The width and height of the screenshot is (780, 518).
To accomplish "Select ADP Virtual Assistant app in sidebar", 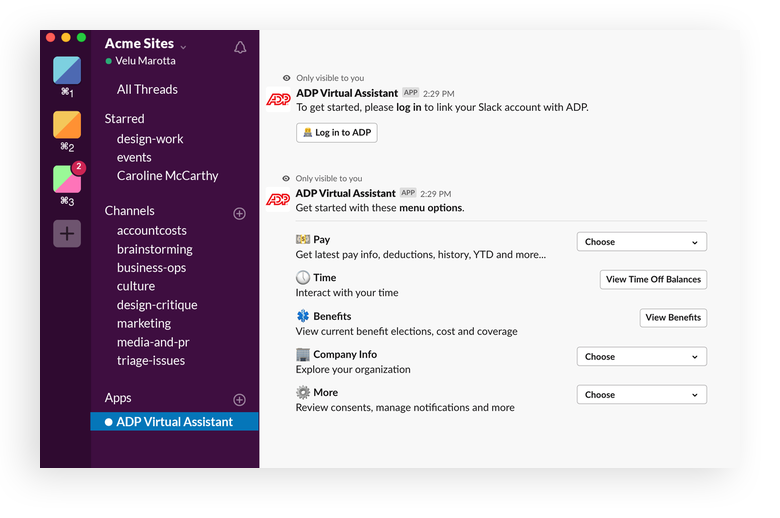I will (x=174, y=422).
